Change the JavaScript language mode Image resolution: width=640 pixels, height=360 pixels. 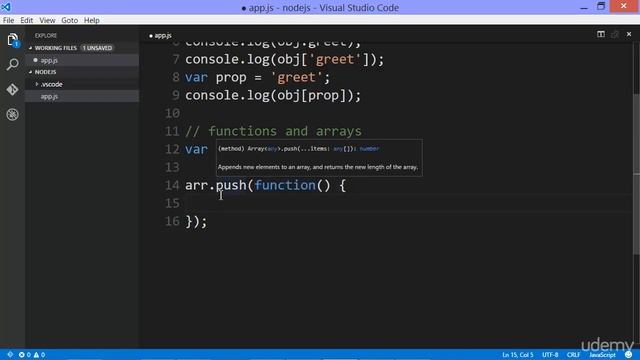(x=602, y=355)
